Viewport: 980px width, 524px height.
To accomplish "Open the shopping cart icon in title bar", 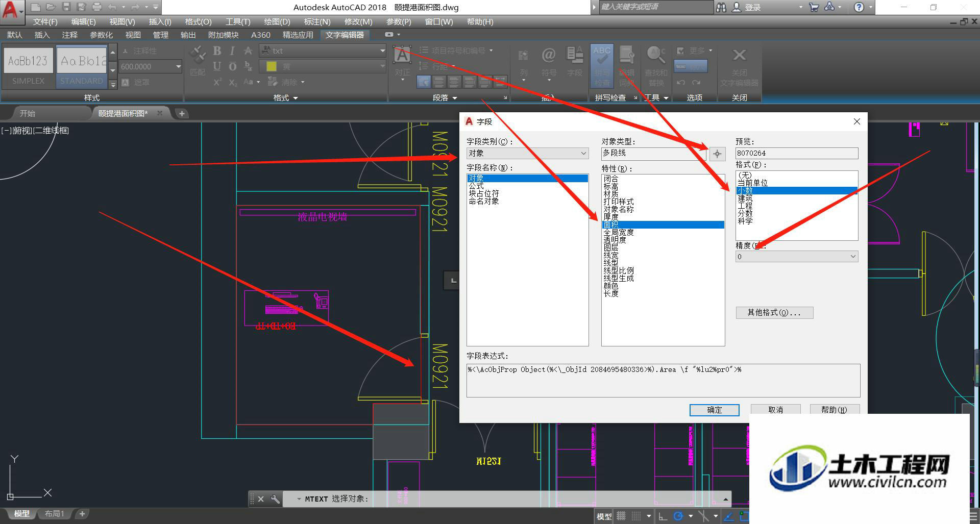I will [x=814, y=7].
